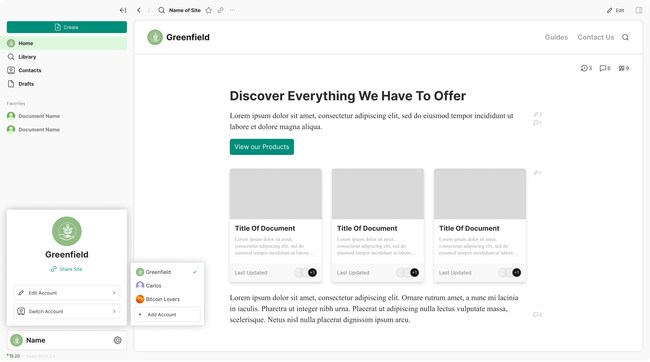Click Last Updated on the second card
The height and width of the screenshot is (362, 650).
353,273
